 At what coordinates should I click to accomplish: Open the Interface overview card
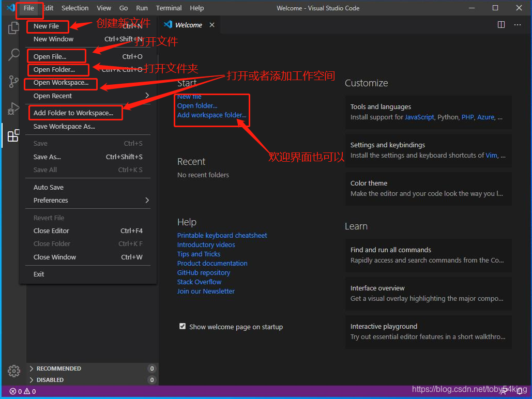click(428, 294)
